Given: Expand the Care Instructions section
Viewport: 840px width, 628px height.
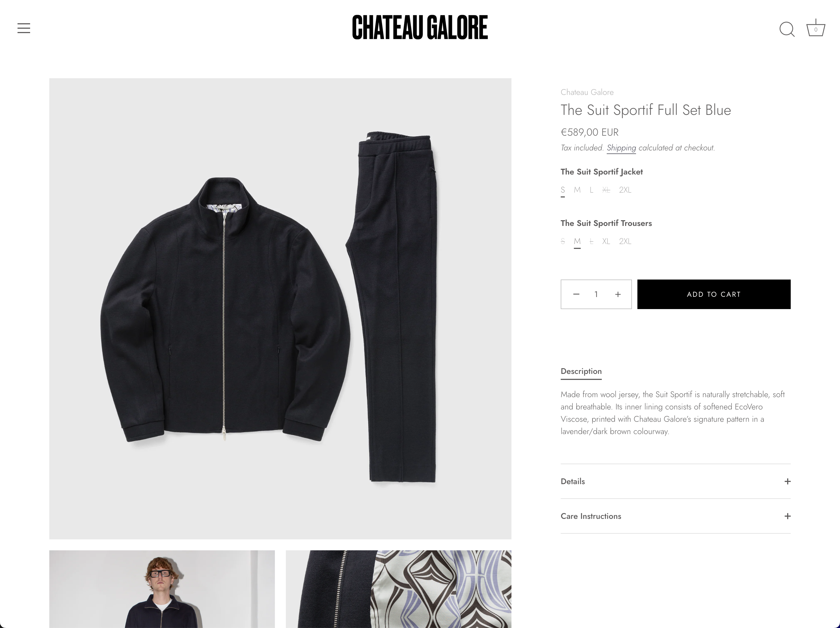Looking at the screenshot, I should [675, 516].
